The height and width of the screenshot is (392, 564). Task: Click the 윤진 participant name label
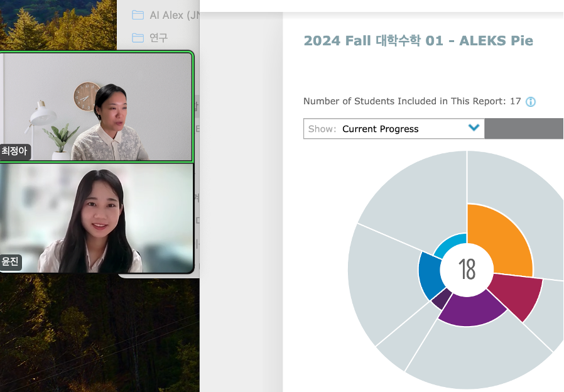click(x=11, y=262)
